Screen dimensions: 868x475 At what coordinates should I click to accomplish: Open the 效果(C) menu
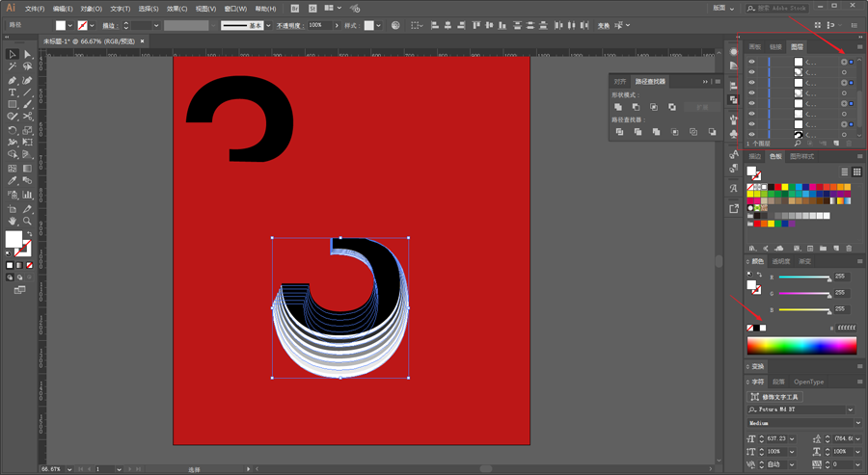(x=177, y=9)
